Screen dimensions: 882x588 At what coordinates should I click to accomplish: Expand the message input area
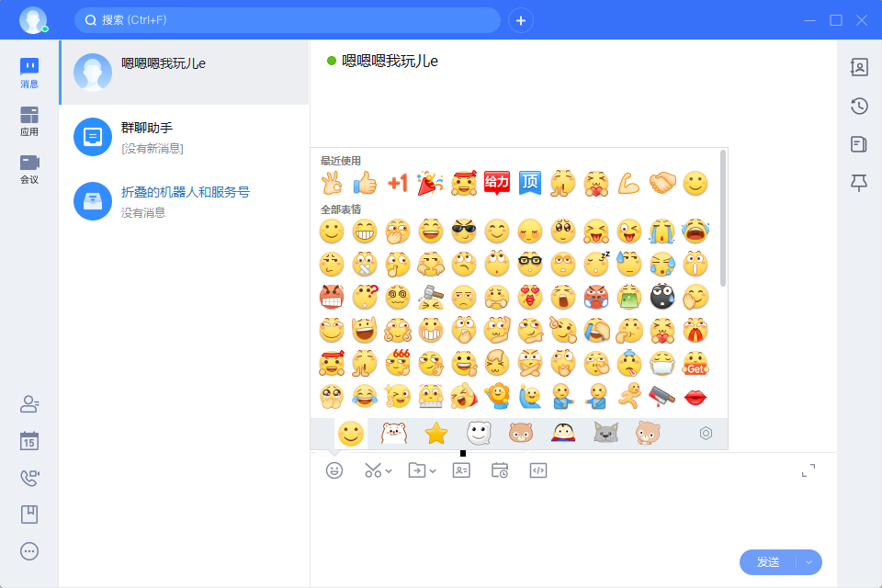point(808,470)
